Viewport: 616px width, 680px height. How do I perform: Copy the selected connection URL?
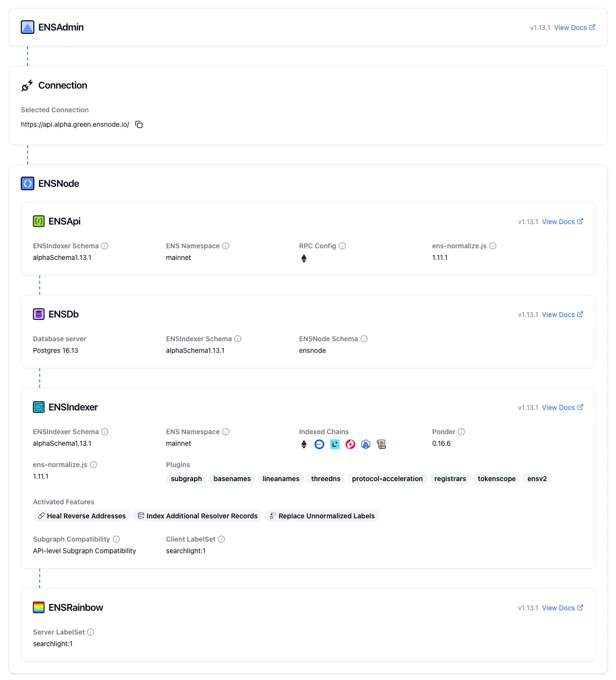[x=139, y=124]
